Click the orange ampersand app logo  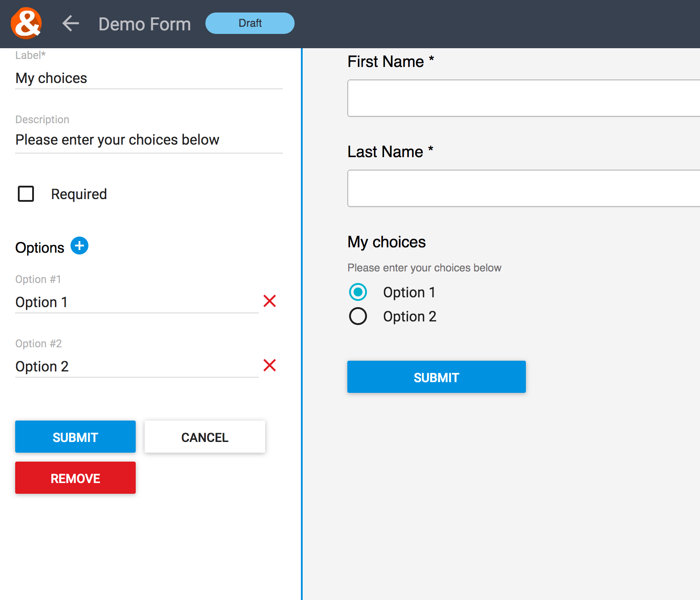26,23
